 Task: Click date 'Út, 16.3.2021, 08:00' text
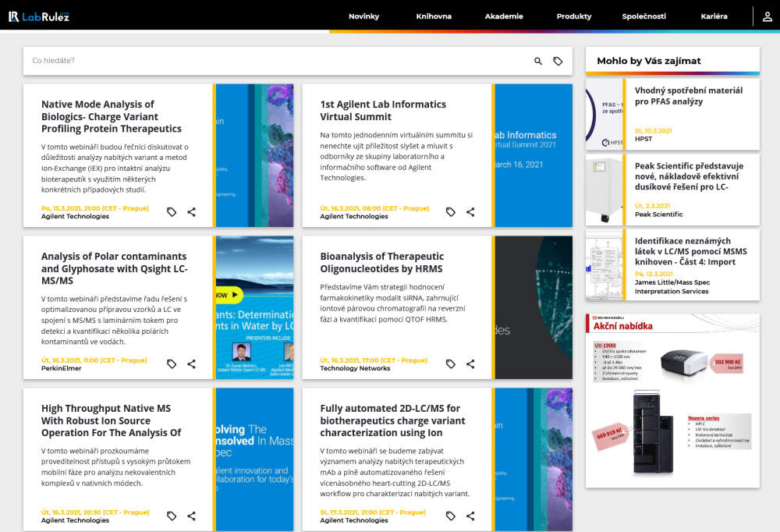[374, 208]
